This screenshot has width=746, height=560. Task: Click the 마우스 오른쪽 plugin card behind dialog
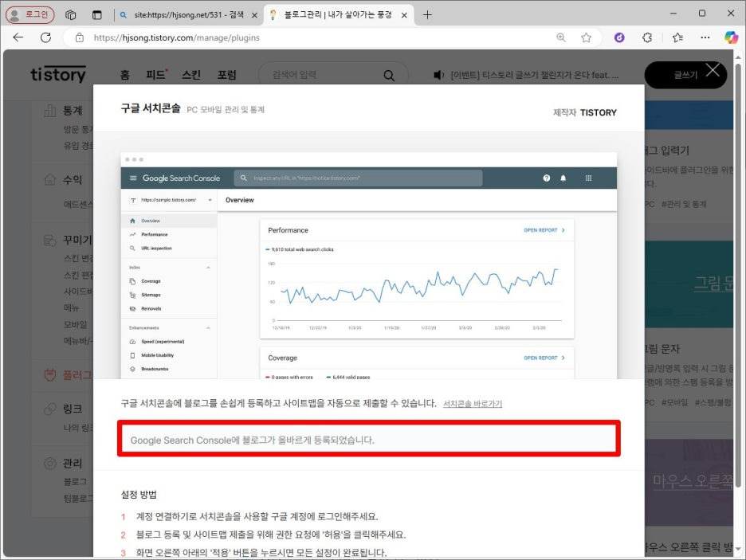(x=689, y=483)
